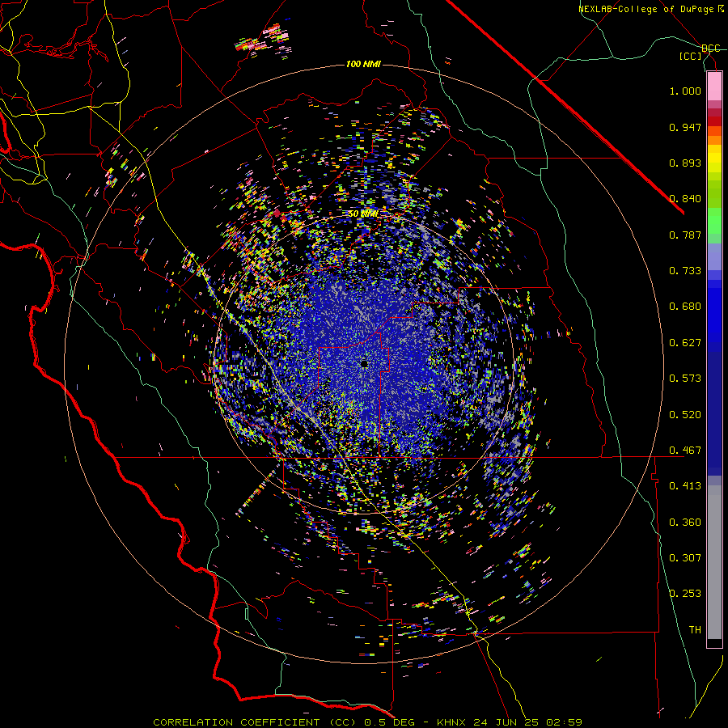Pick the black swatch below TH
728x728 pixels.
[714, 642]
